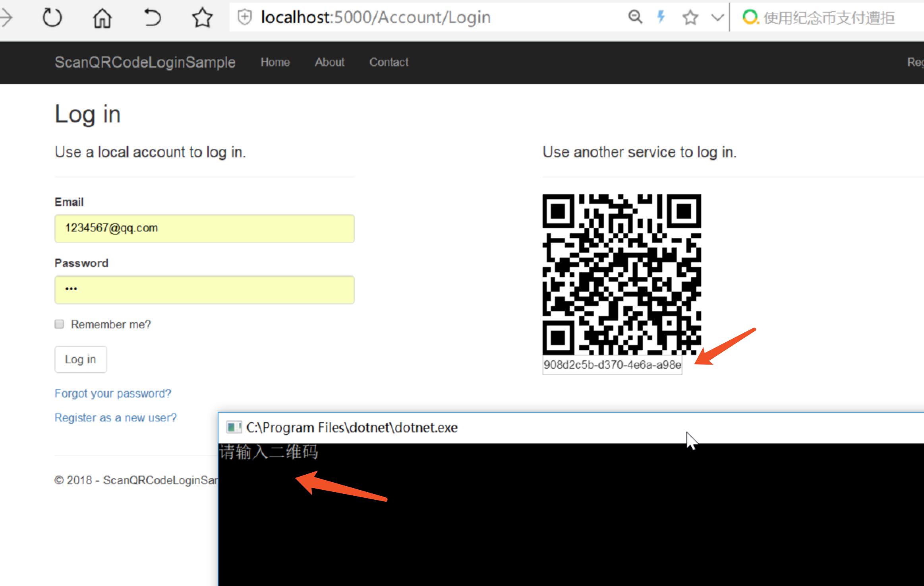Open Register as a new user link
Viewport: 924px width, 586px height.
[116, 418]
